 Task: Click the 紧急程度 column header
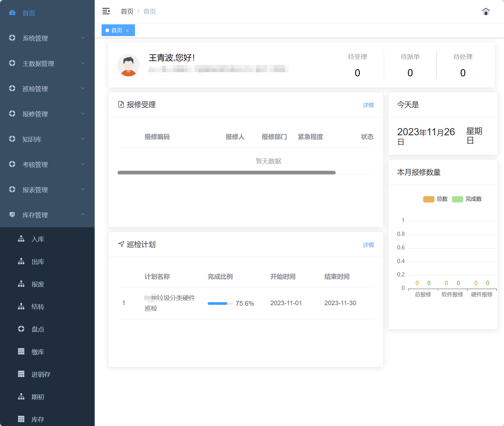pyautogui.click(x=310, y=137)
